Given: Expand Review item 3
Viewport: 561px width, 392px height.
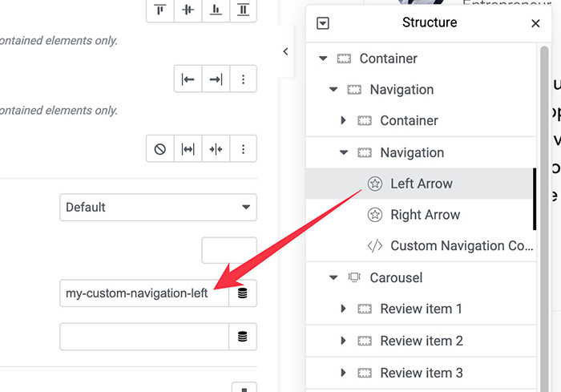Looking at the screenshot, I should [344, 373].
